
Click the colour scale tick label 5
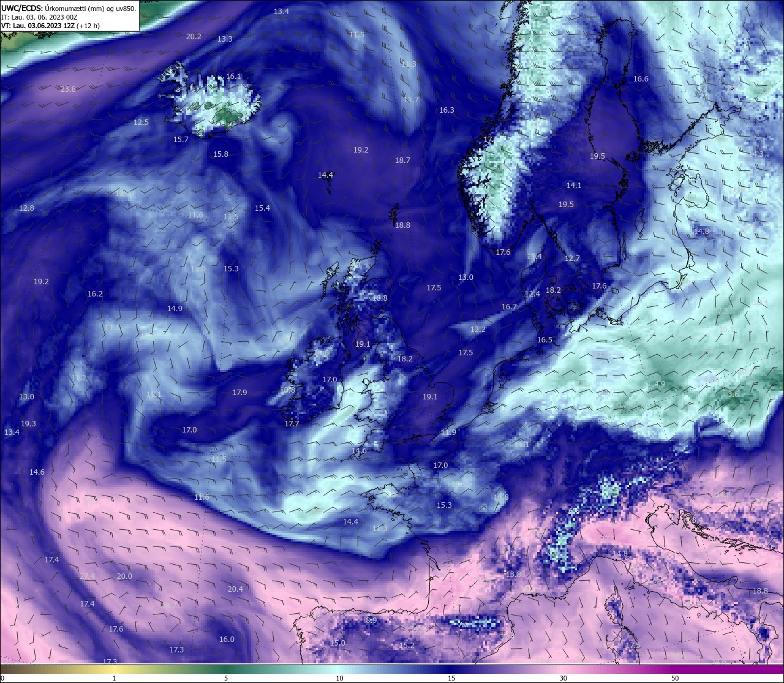[x=226, y=678]
